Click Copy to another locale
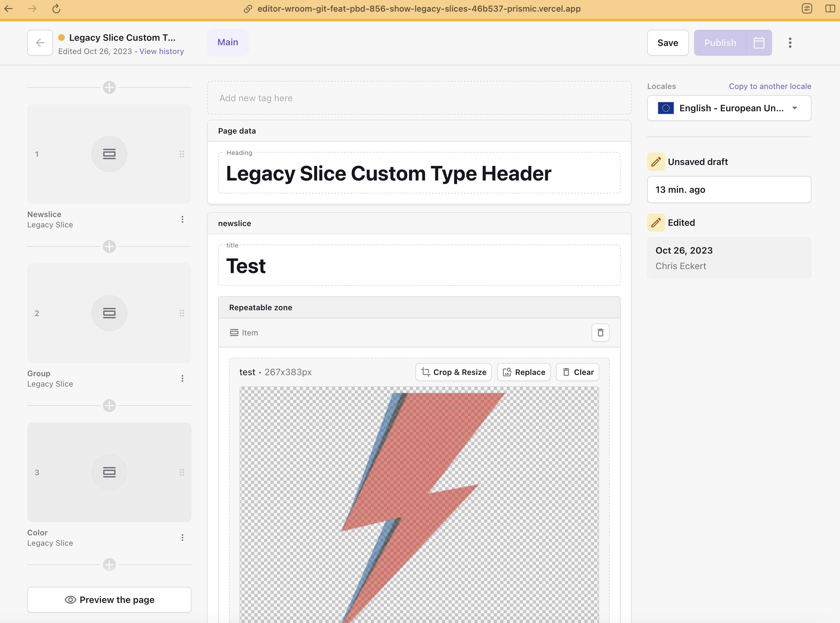 click(769, 86)
